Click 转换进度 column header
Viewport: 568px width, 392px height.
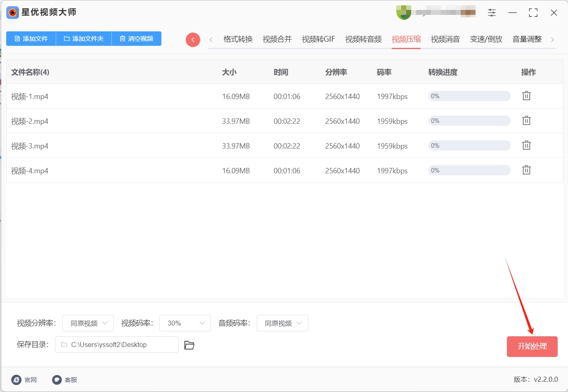443,72
